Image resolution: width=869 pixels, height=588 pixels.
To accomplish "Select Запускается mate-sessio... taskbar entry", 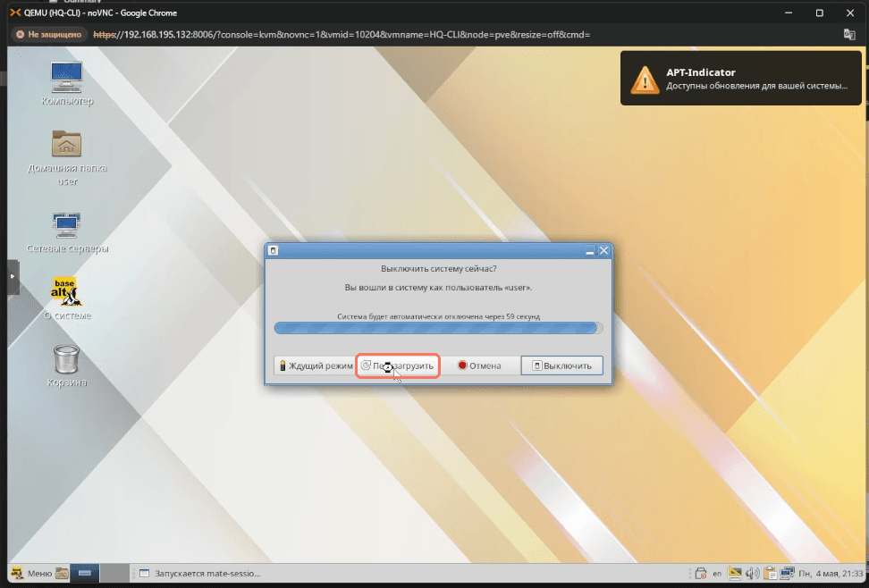I will pyautogui.click(x=199, y=574).
